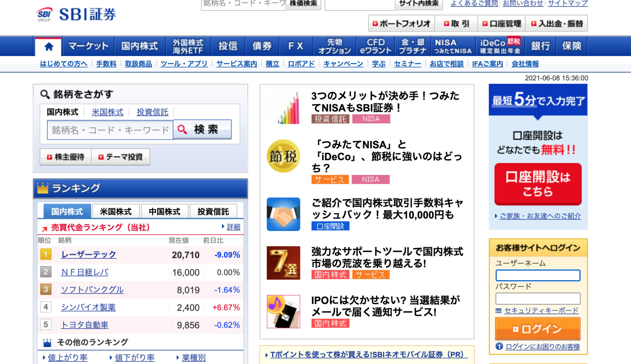Open ログインにお困りのお客様 link
Image resolution: width=631 pixels, height=364 pixels.
(543, 347)
